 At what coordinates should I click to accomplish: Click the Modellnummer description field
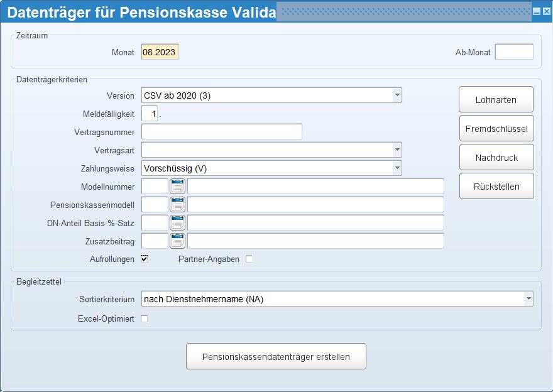coord(315,187)
